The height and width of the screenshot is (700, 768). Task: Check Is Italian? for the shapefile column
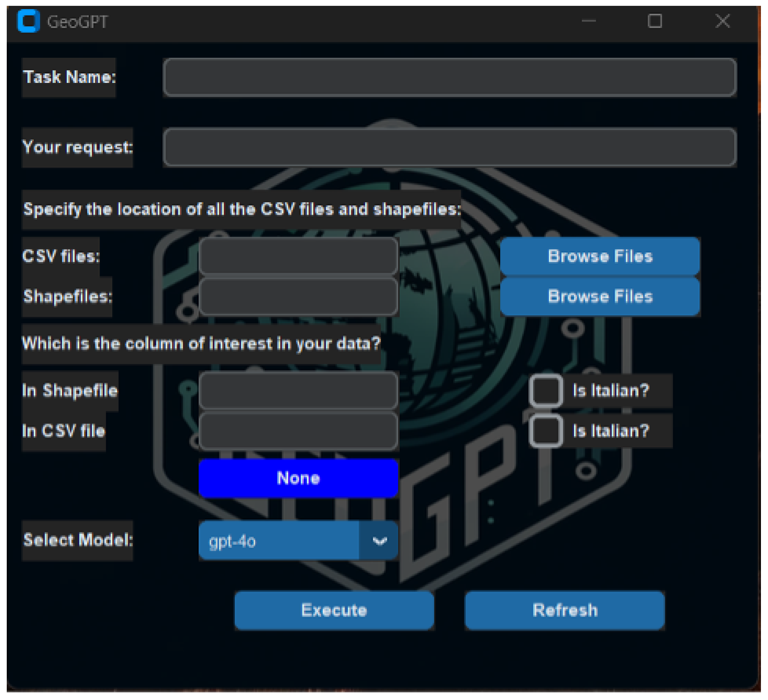545,391
